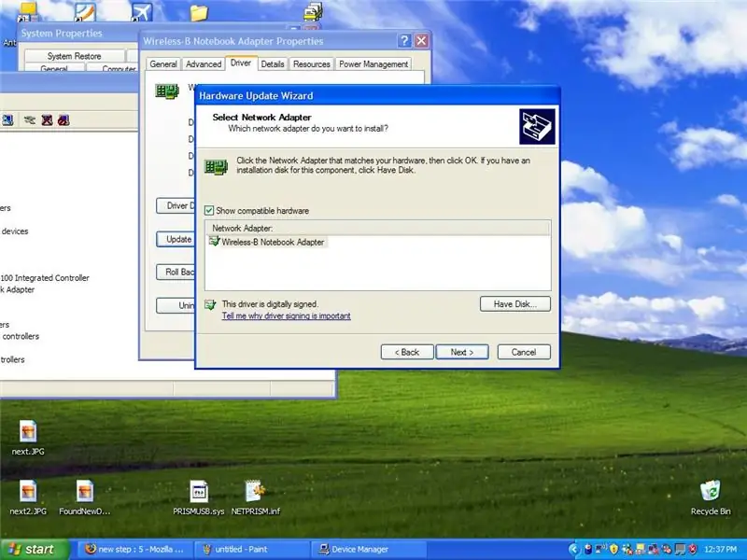Screen dimensions: 747x560
Task: Click the wireless network tray icon
Action: (601, 549)
